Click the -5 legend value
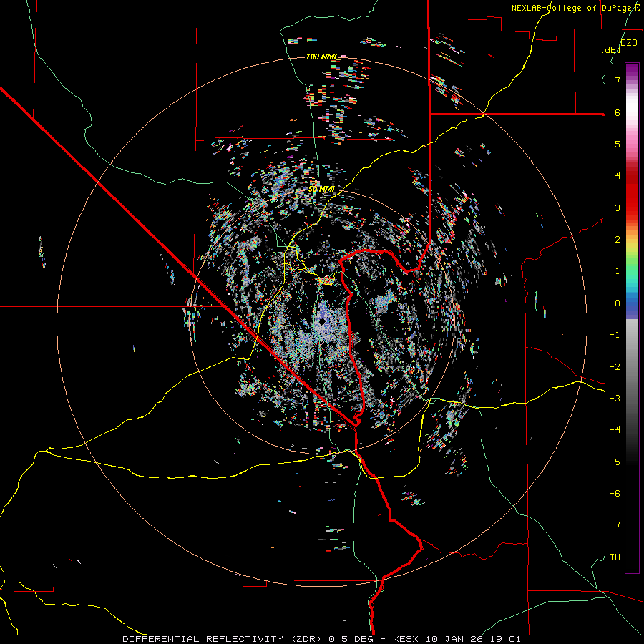Image resolution: width=644 pixels, height=644 pixels. point(615,462)
